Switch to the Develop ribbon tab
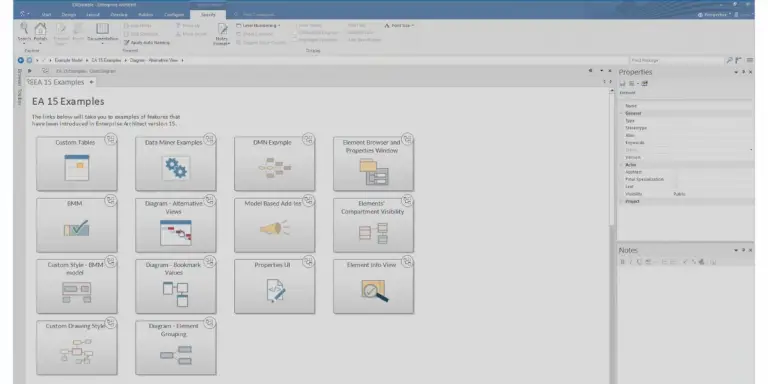This screenshot has height=384, width=768. click(119, 15)
